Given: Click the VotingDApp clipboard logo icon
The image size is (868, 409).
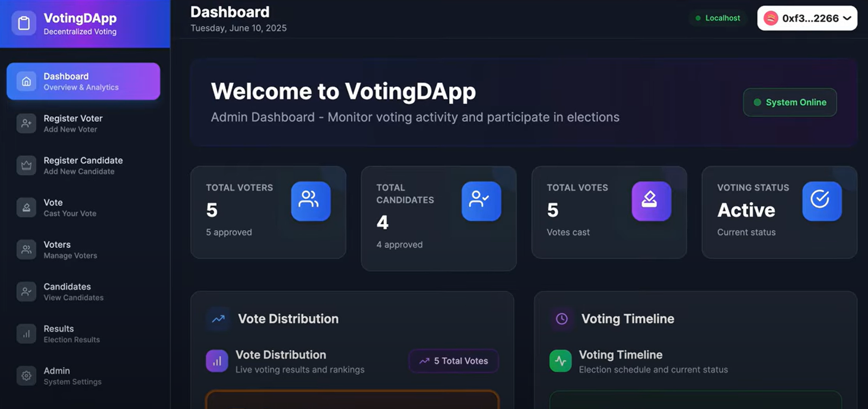Looking at the screenshot, I should click(24, 23).
